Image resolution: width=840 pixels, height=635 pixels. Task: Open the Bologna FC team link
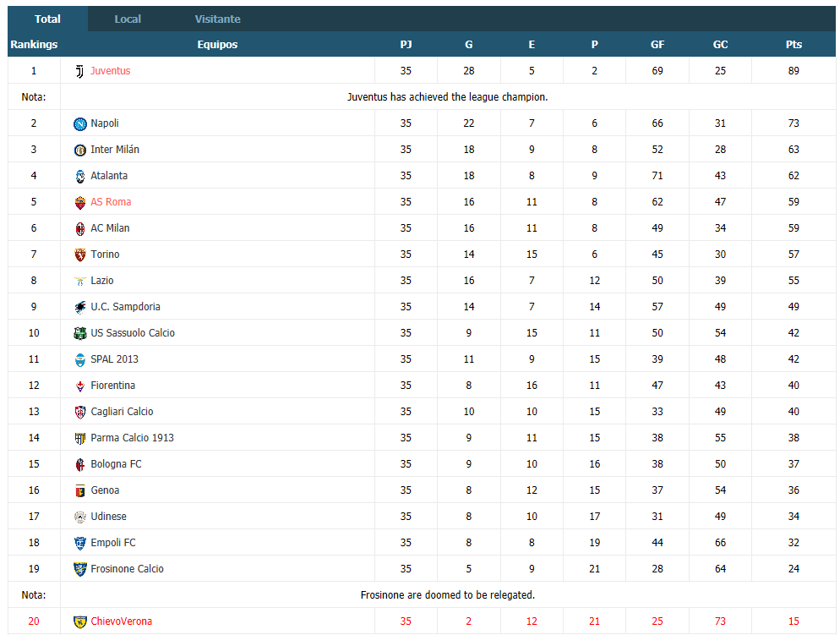[116, 464]
